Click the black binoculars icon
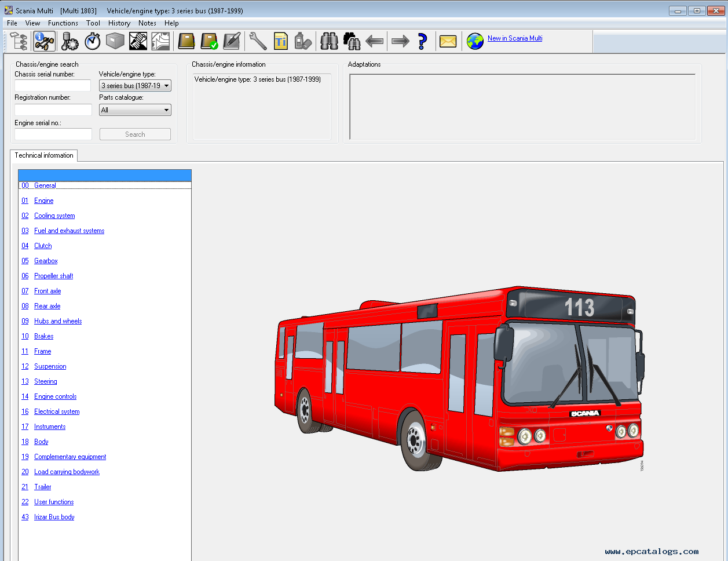The width and height of the screenshot is (728, 561). [352, 41]
